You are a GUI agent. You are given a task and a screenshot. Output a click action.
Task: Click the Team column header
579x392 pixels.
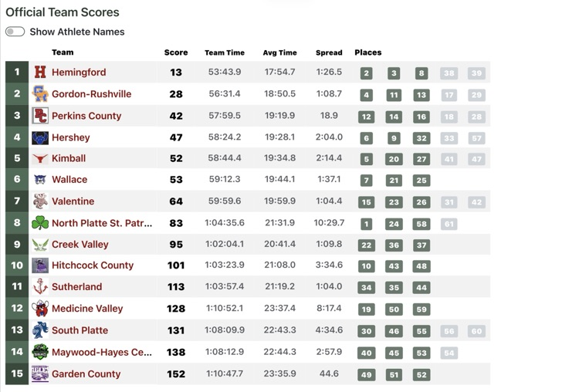[63, 52]
